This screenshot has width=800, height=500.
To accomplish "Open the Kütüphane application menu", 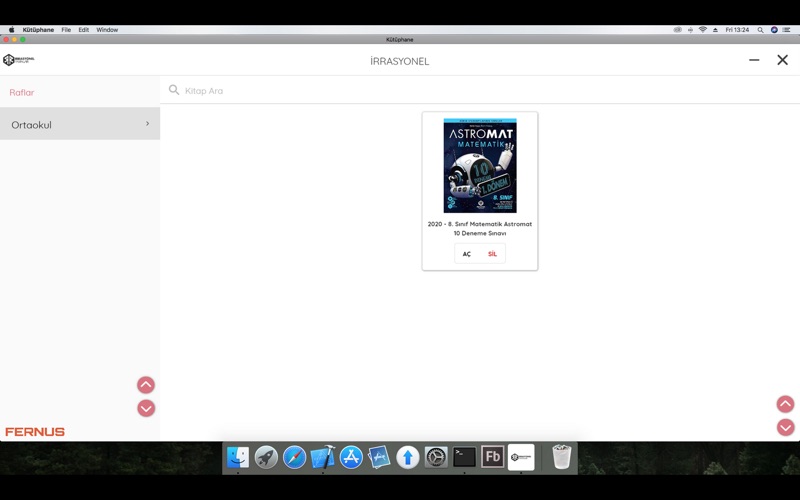I will pyautogui.click(x=38, y=30).
